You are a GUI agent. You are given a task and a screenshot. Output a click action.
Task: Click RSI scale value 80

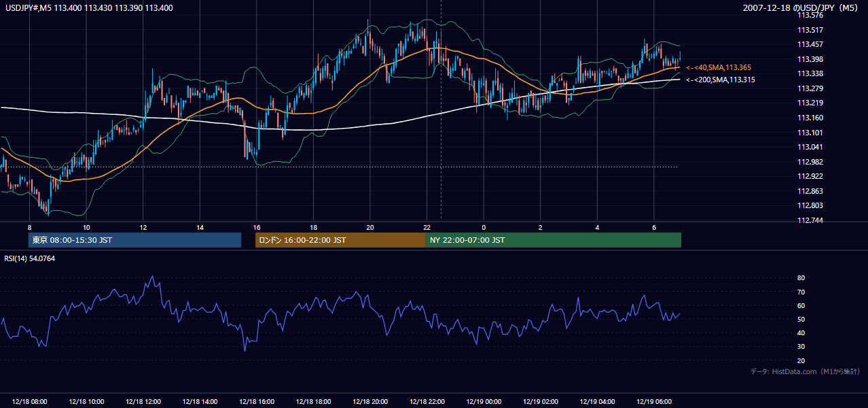click(x=801, y=278)
